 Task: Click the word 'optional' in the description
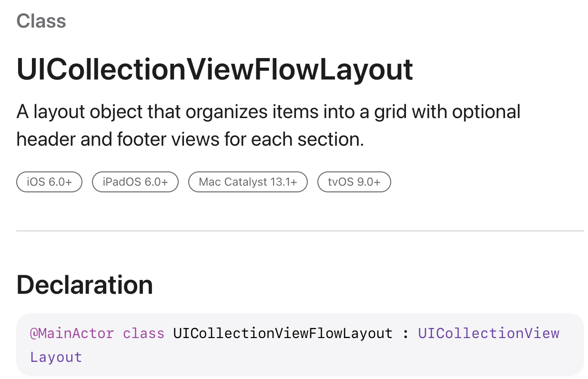click(487, 112)
